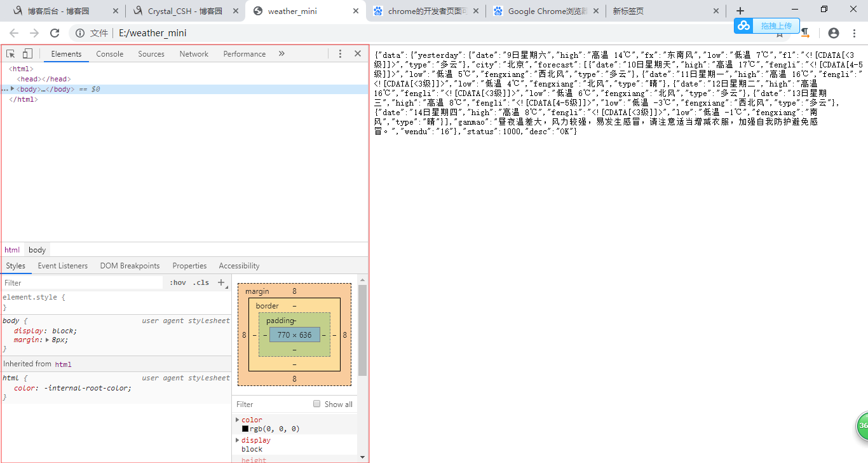Expand the computed display property

point(238,440)
